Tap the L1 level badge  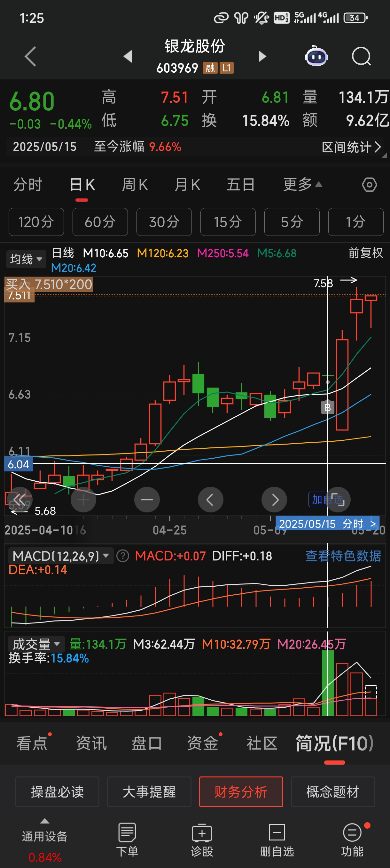click(226, 68)
